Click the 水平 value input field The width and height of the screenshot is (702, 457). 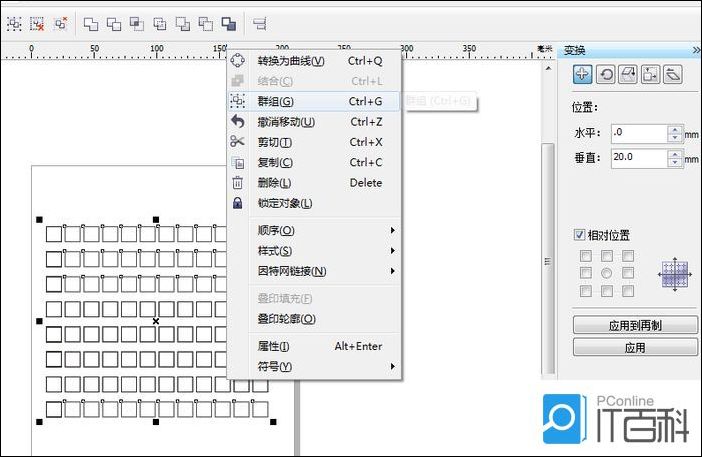click(638, 132)
